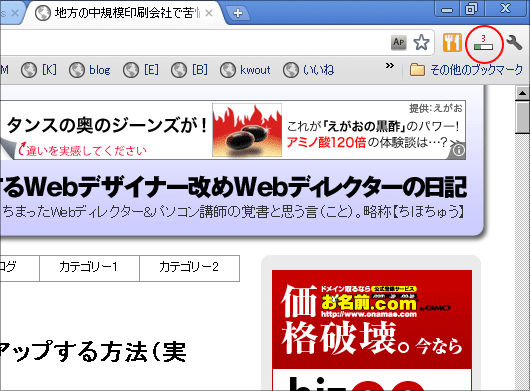
Task: Open その他のブックマーク folder
Action: pos(466,70)
